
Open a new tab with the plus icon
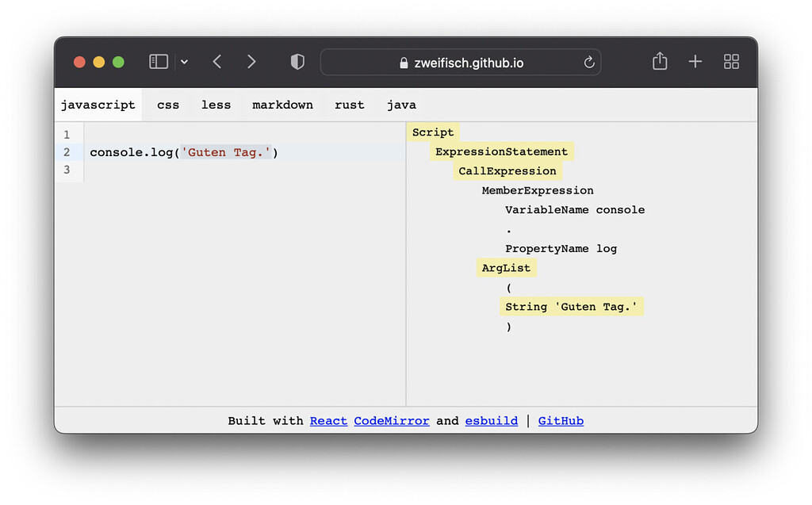(695, 61)
